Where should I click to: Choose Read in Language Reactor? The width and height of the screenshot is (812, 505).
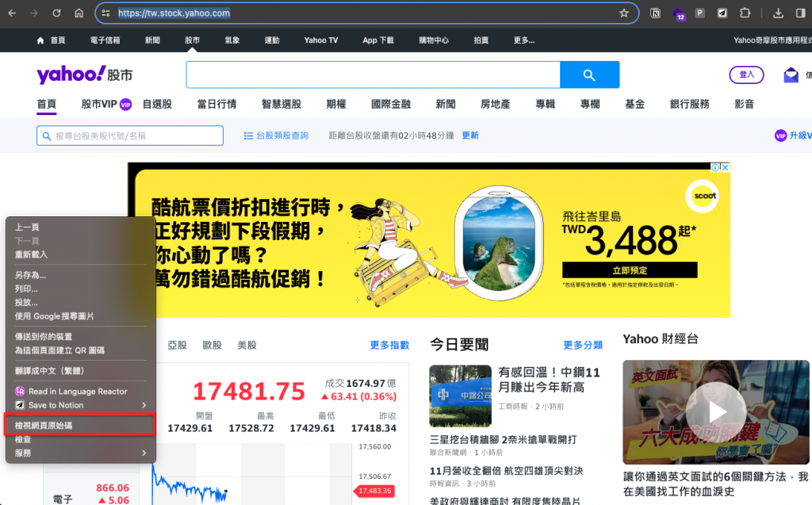tap(80, 392)
